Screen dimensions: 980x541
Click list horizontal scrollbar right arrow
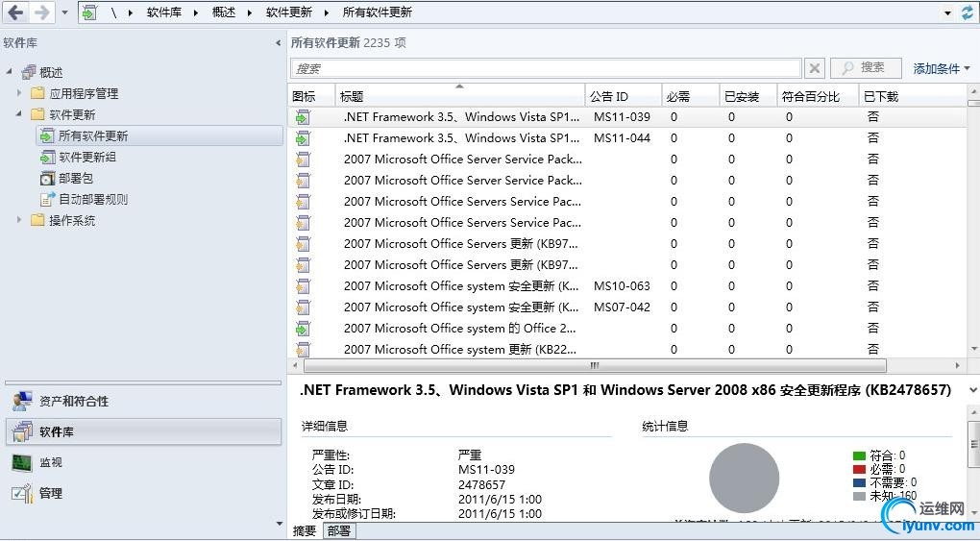point(958,365)
